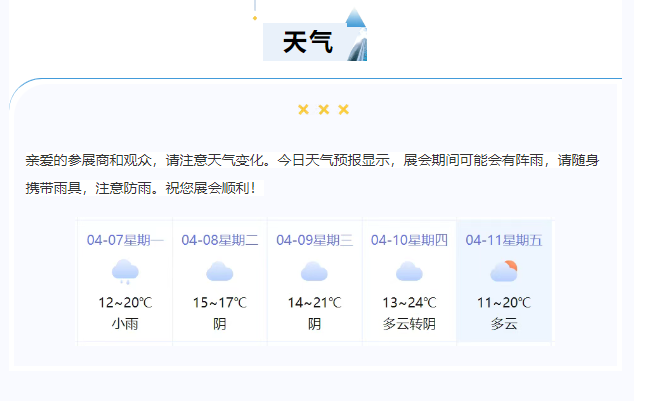Click the light rain icon for 04-07

[125, 271]
